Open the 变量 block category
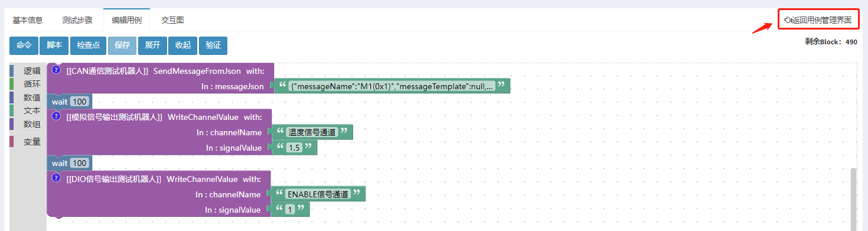Viewport: 868px width, 231px height. click(28, 142)
